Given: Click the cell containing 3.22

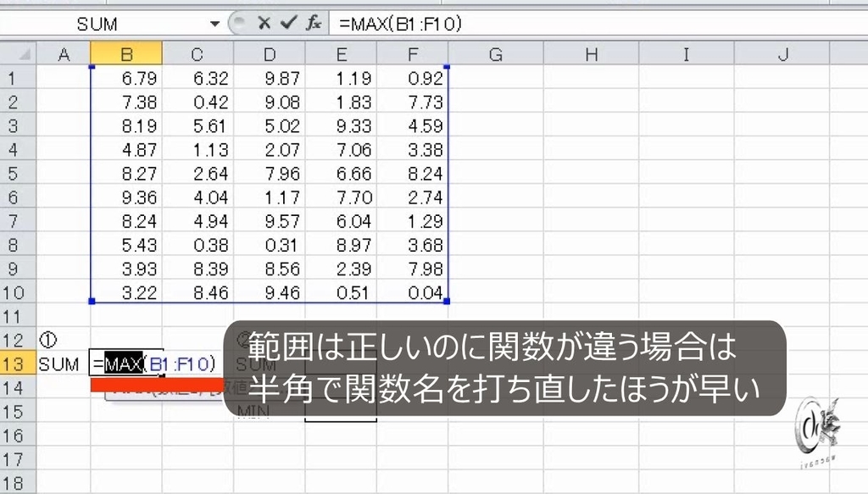Looking at the screenshot, I should click(127, 292).
